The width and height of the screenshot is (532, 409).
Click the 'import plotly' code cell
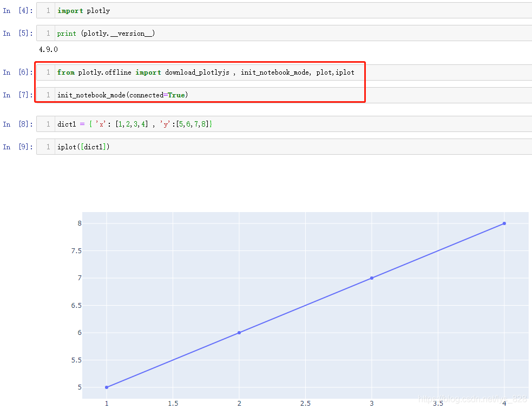[284, 10]
